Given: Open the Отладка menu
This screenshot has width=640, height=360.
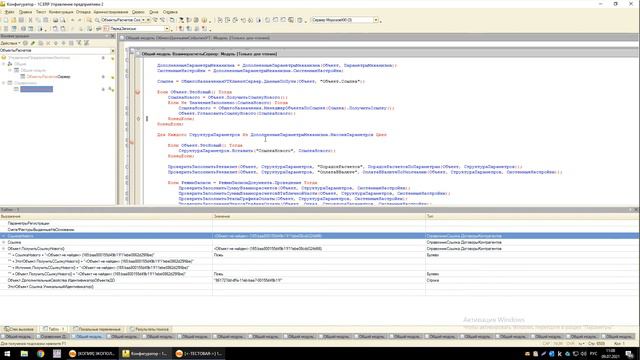Looking at the screenshot, I should (x=83, y=12).
